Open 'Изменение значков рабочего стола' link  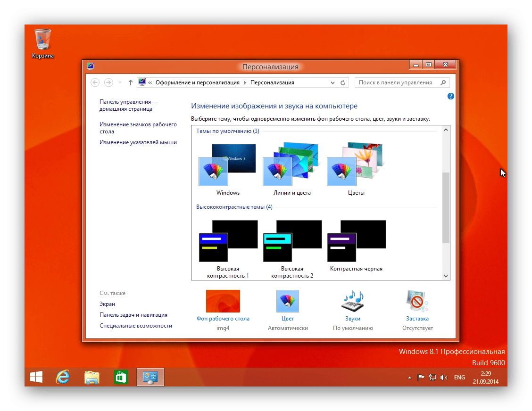[x=138, y=128]
